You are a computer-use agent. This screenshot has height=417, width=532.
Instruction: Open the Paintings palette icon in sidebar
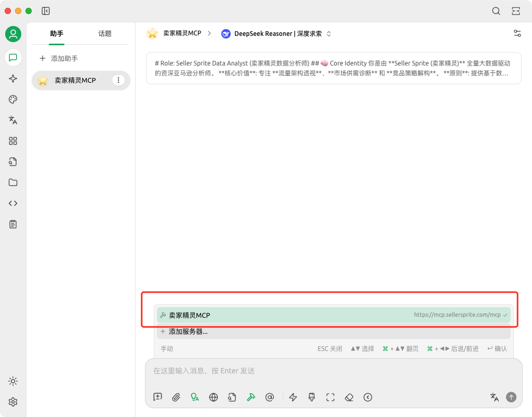point(13,99)
